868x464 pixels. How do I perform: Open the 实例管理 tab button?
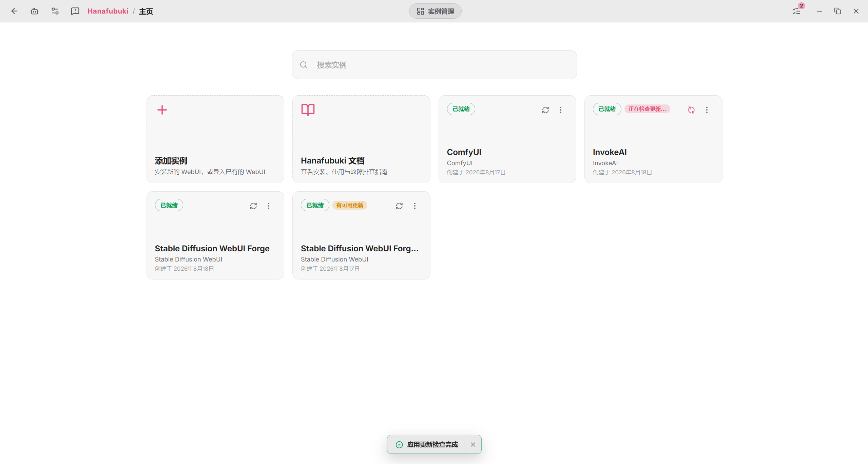pos(435,11)
